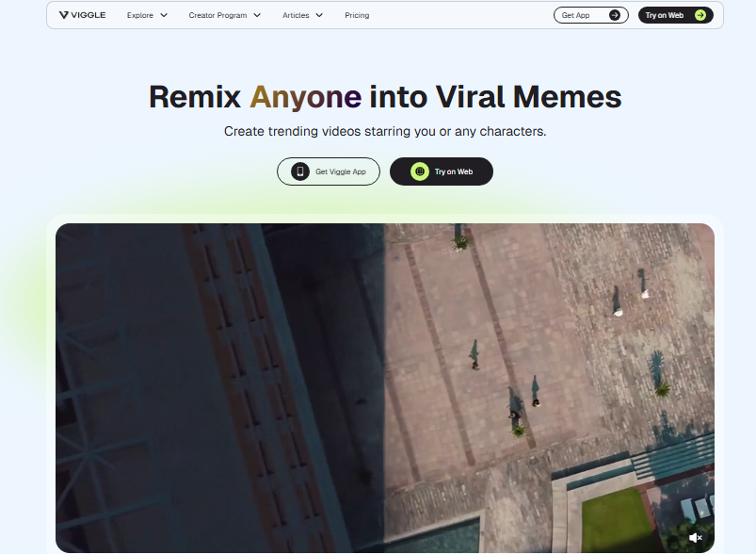Expand the Creator Program chevron
Image resolution: width=756 pixels, height=554 pixels.
pyautogui.click(x=257, y=15)
